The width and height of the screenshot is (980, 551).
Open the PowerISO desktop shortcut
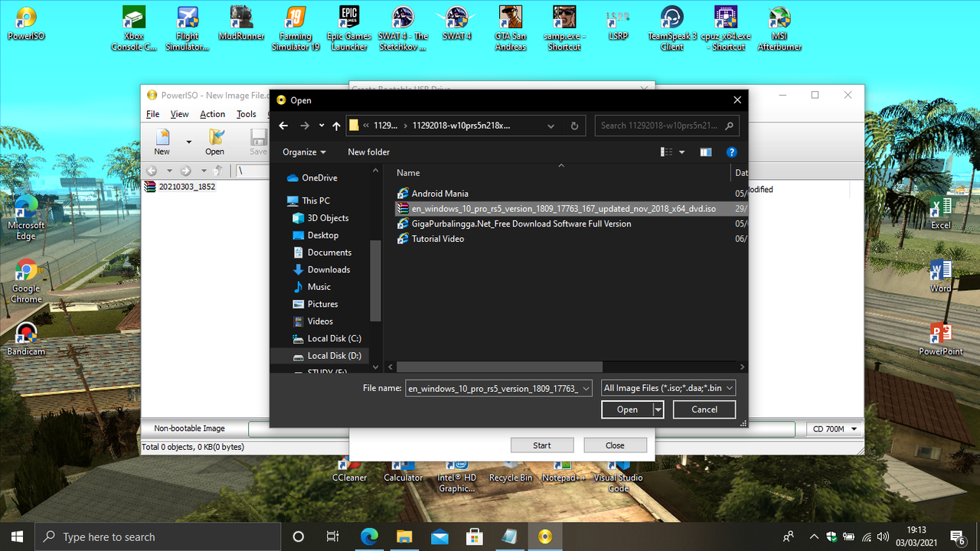point(26,24)
